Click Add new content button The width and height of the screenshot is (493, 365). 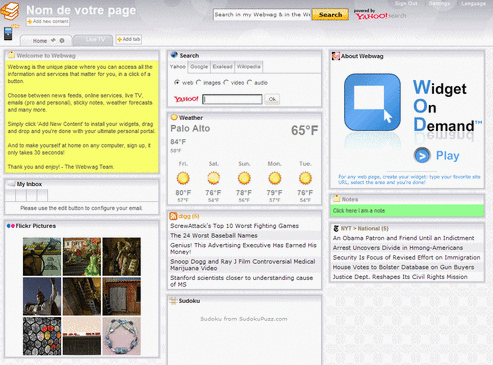(x=48, y=21)
